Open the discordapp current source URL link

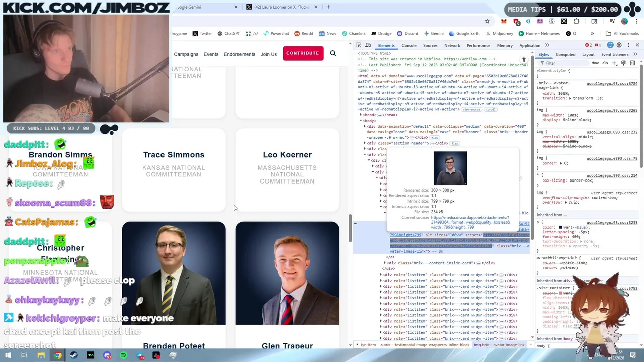tap(470, 222)
